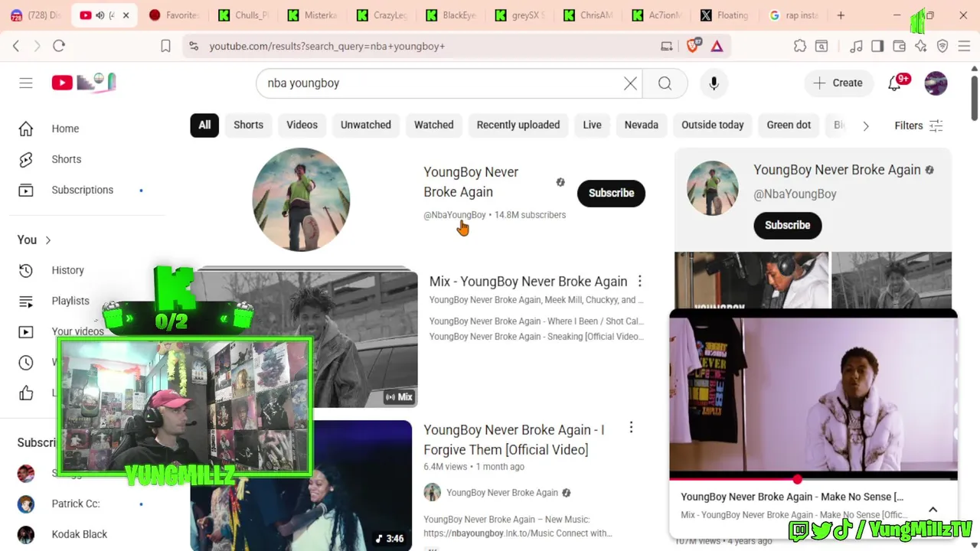Mute the playing YouTube tab
Viewport: 980px width, 551px height.
[100, 15]
